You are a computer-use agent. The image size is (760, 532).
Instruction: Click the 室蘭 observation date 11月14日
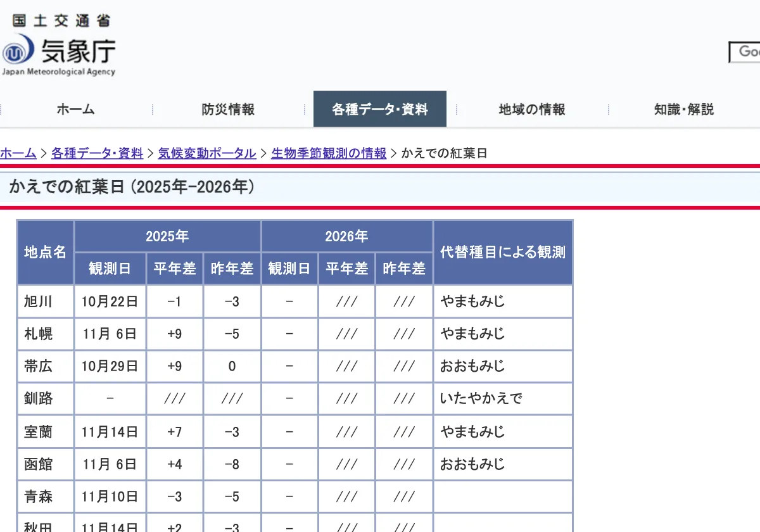point(110,432)
